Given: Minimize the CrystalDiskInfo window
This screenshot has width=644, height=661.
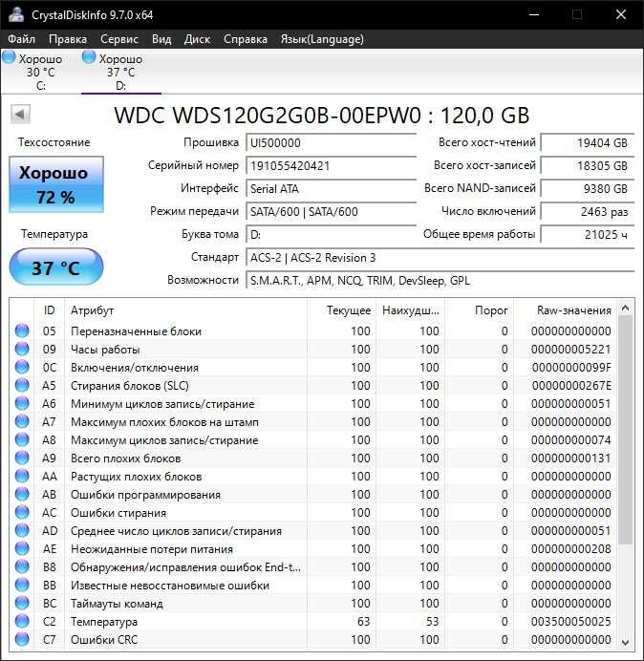Looking at the screenshot, I should [534, 14].
